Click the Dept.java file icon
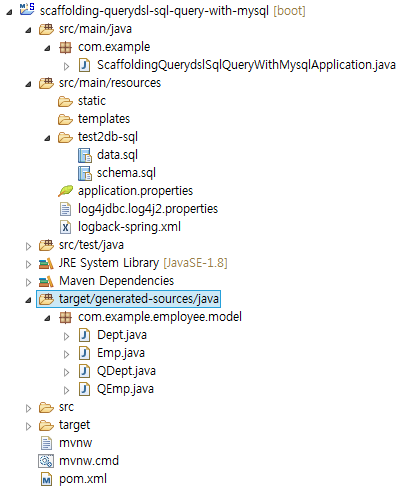 84,335
